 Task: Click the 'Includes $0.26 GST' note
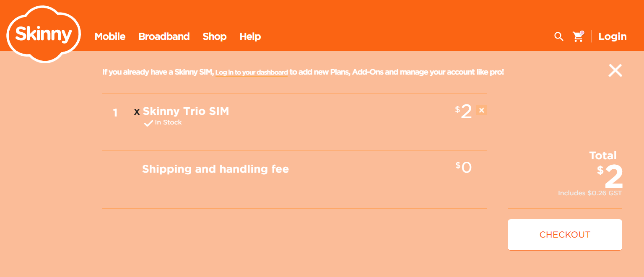point(590,193)
